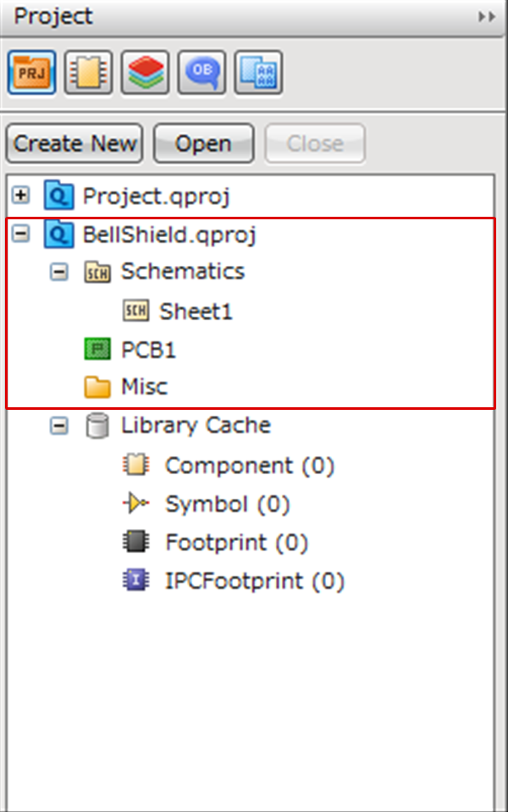
Task: Click the Library Cache cylinder icon
Action: coord(97,426)
